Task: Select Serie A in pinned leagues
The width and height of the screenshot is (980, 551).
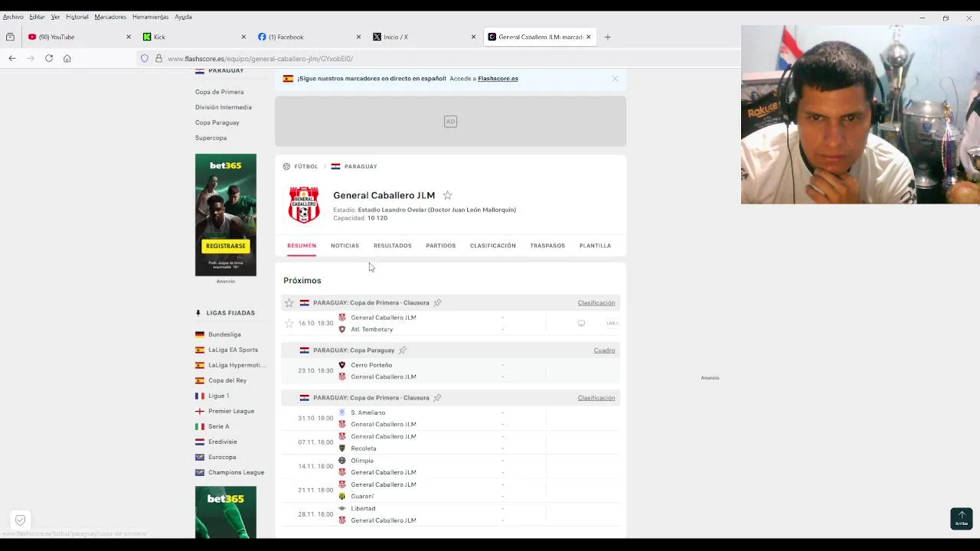Action: [219, 426]
